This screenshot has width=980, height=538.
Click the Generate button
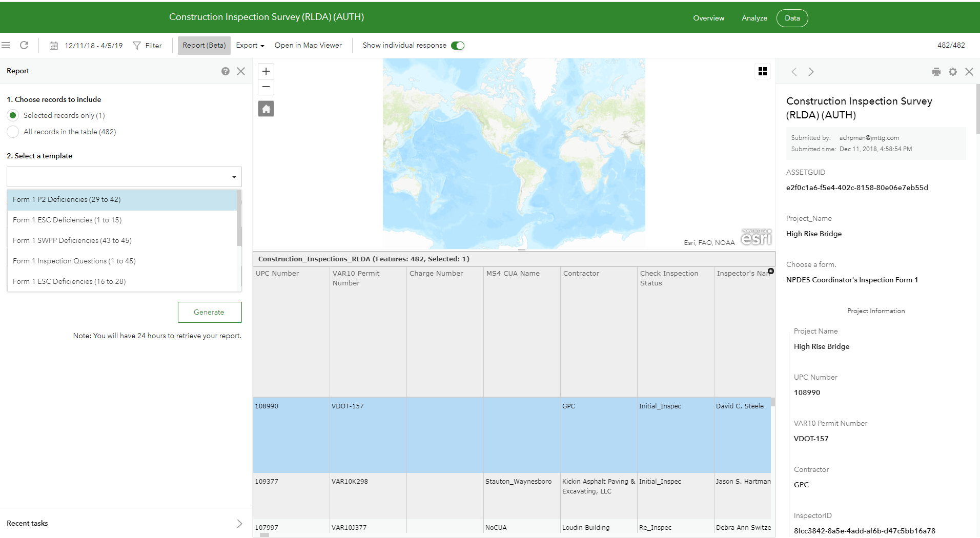click(x=209, y=312)
